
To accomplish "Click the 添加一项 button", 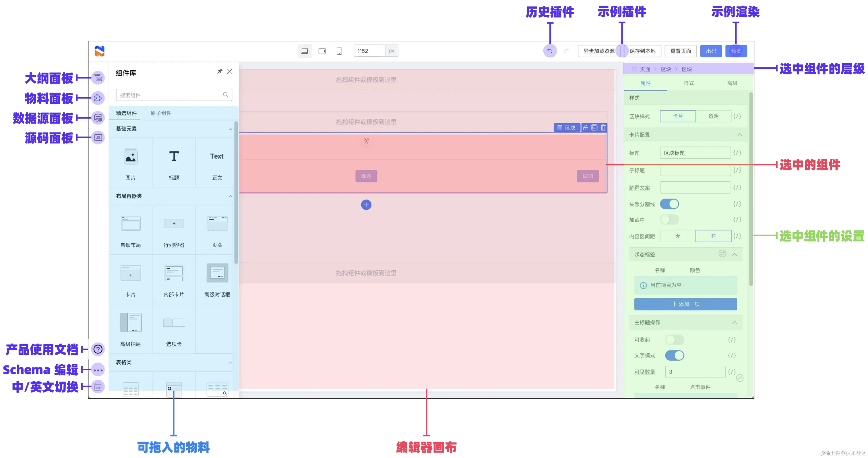I will tap(685, 304).
